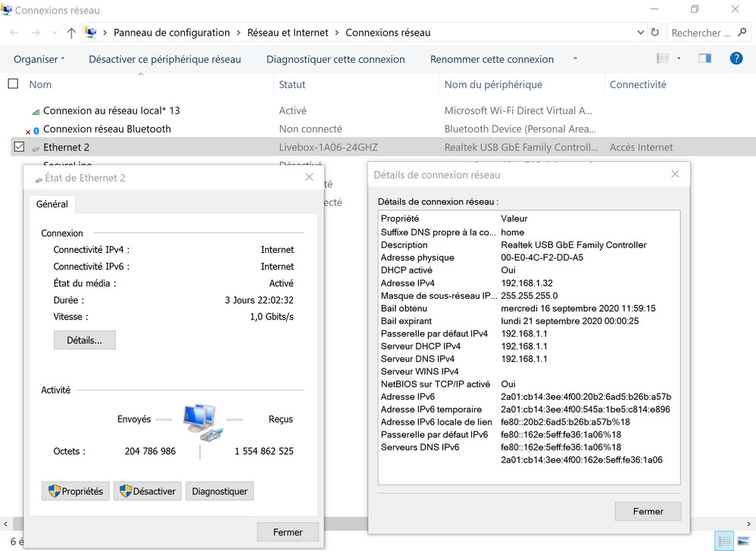Toggle the preview pane icon on the toolbar
This screenshot has height=551, width=756.
[704, 58]
